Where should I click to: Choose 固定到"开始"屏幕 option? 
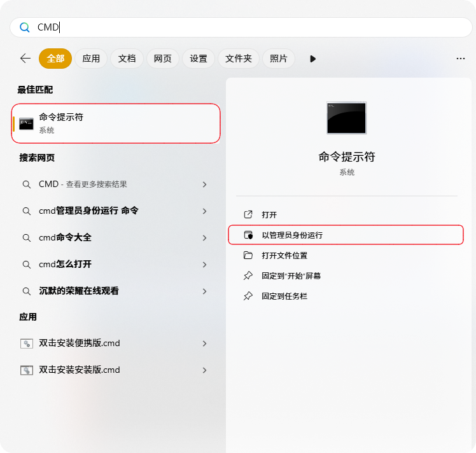click(291, 275)
